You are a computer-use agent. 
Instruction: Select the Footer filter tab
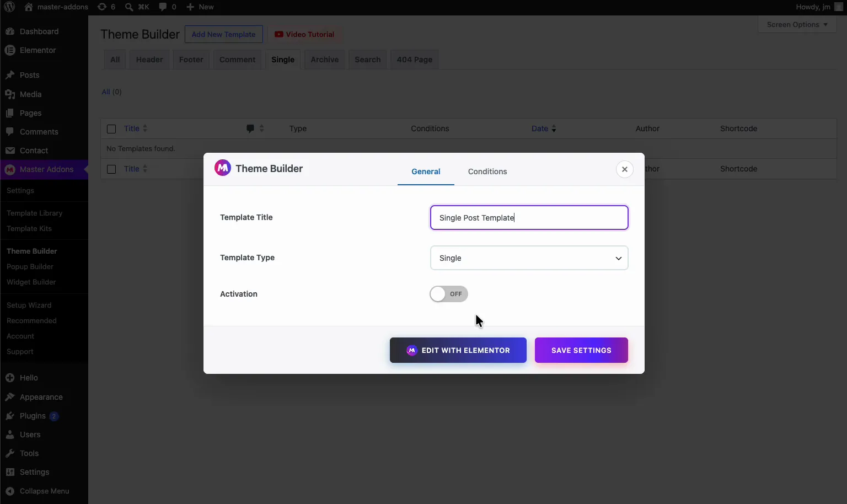point(191,60)
